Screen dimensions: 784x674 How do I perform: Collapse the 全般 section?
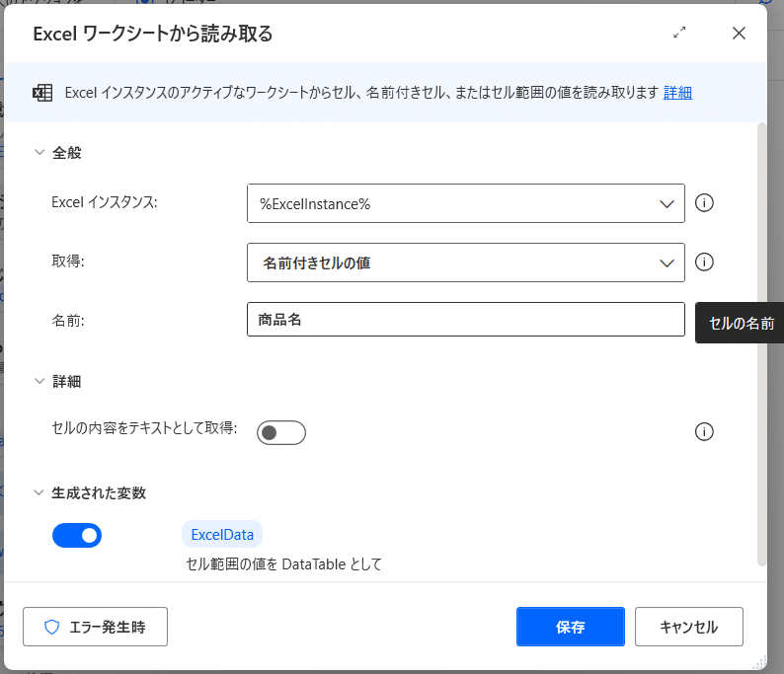tap(39, 152)
